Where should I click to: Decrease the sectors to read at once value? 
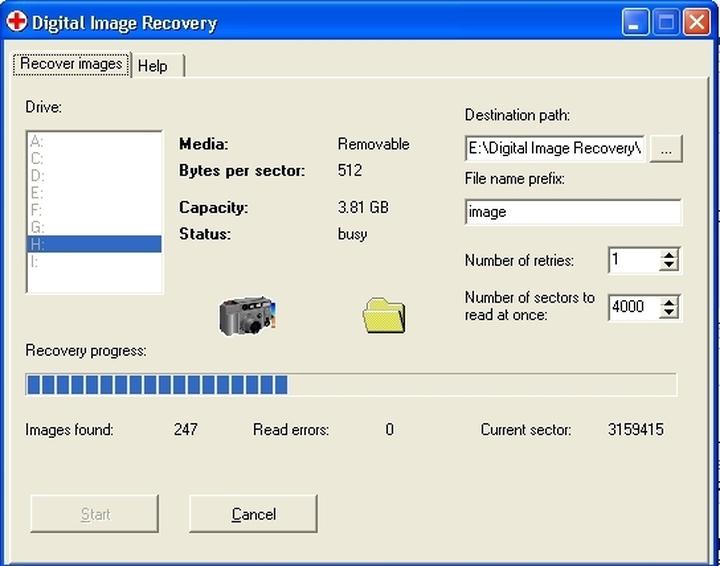click(x=669, y=313)
